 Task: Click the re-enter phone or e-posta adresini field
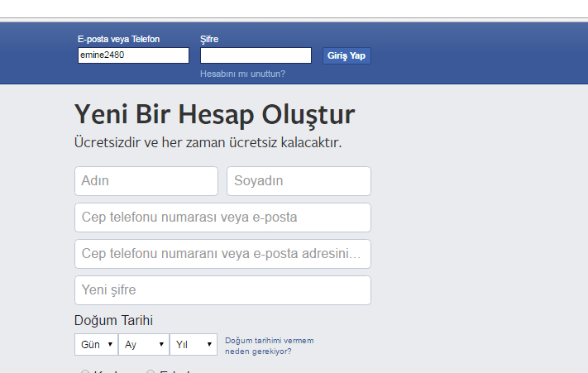pyautogui.click(x=222, y=254)
